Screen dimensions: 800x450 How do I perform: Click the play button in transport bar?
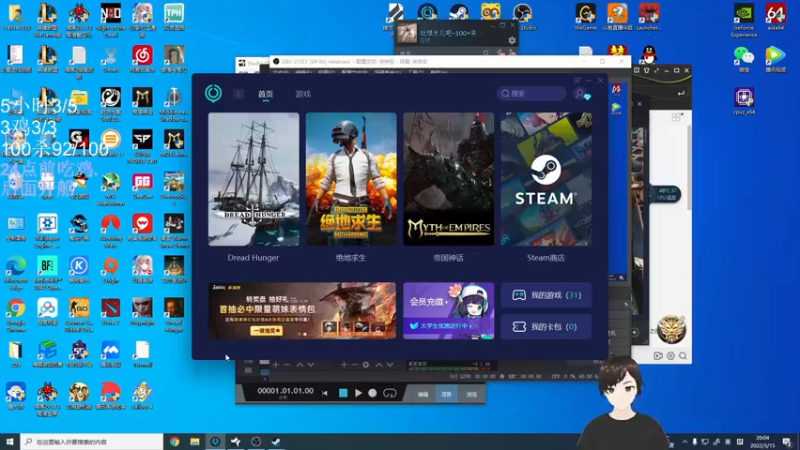[x=358, y=393]
